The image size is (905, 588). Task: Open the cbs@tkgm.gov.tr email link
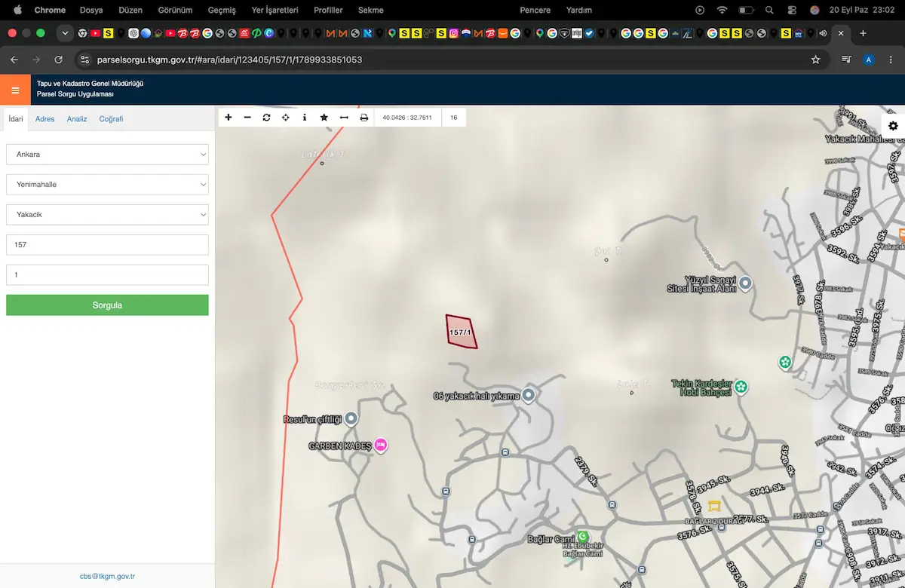pos(107,576)
